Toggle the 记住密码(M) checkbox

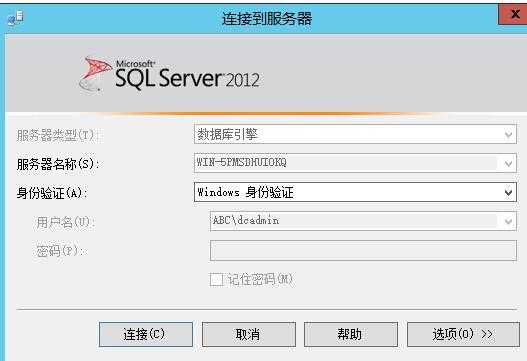tap(216, 279)
